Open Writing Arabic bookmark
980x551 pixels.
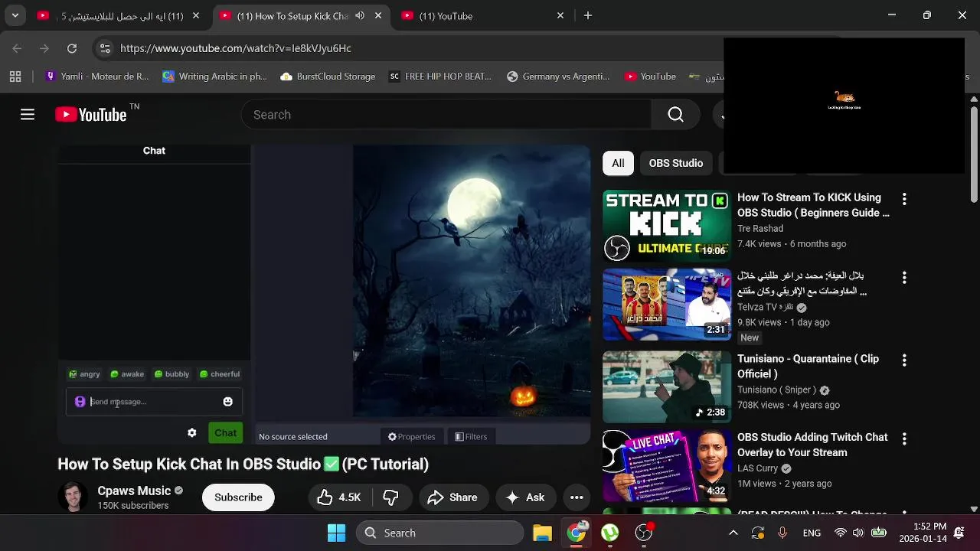(214, 77)
